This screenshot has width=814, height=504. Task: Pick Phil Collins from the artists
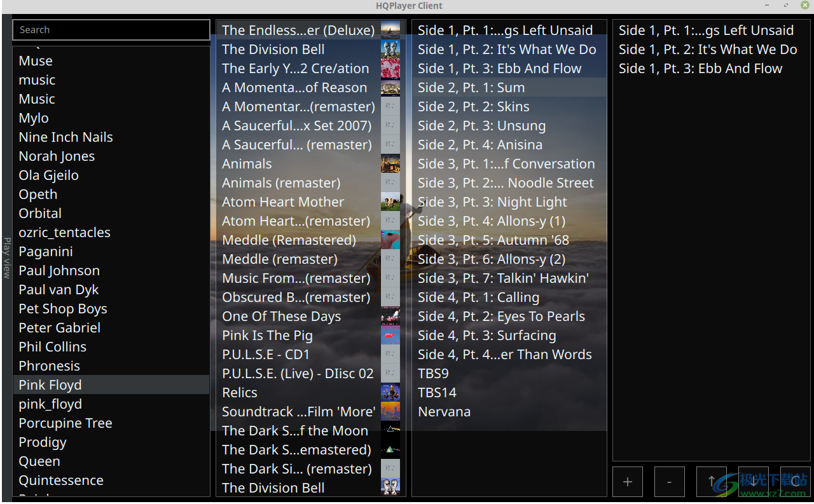(x=111, y=347)
